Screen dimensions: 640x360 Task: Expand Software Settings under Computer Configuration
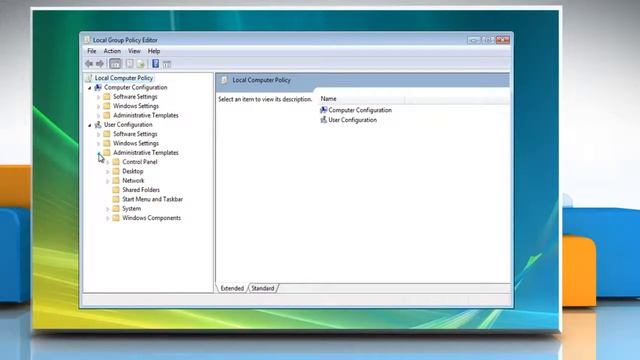point(99,97)
